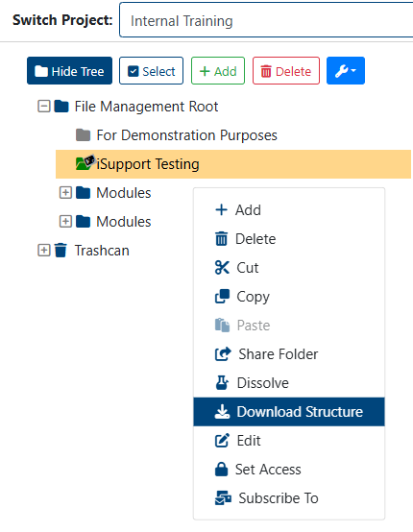This screenshot has height=532, width=413.
Task: Choose Cut in the context menu
Action: point(289,268)
